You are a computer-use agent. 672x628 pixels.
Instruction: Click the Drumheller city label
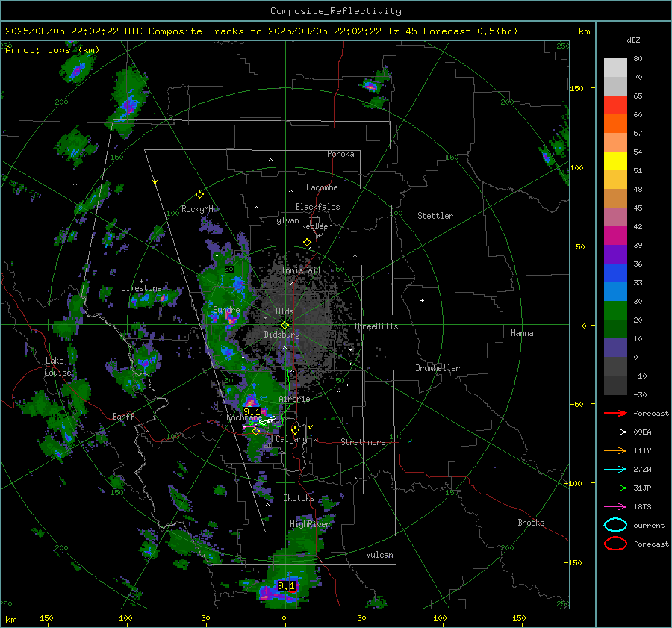click(438, 368)
